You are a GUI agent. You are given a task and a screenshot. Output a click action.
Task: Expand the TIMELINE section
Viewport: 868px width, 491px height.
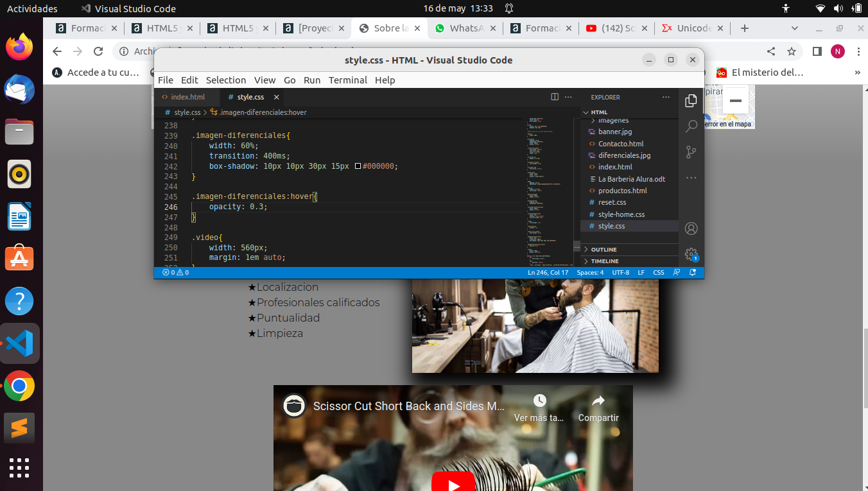click(x=629, y=261)
